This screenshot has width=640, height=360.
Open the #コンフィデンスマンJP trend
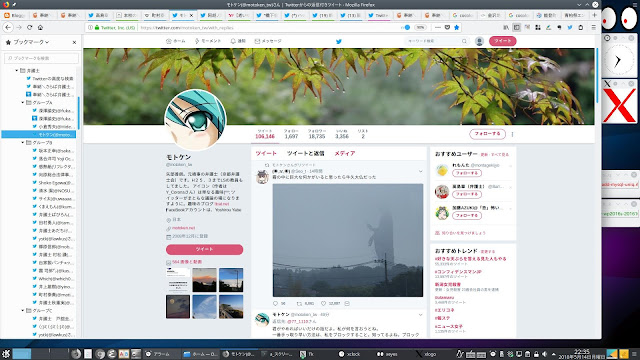pos(458,271)
